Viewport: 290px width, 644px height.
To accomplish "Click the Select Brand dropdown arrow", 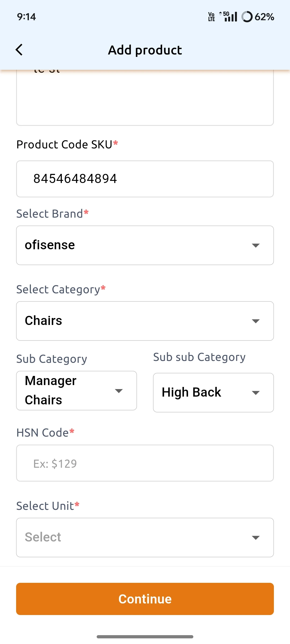I will pos(256,246).
